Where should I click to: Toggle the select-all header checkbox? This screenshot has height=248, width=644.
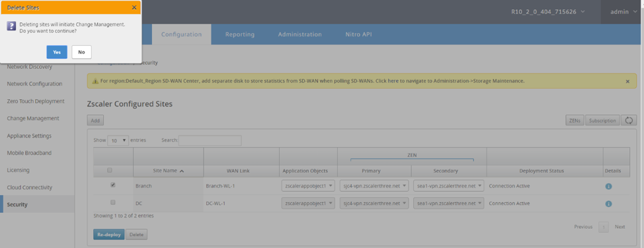pos(109,170)
